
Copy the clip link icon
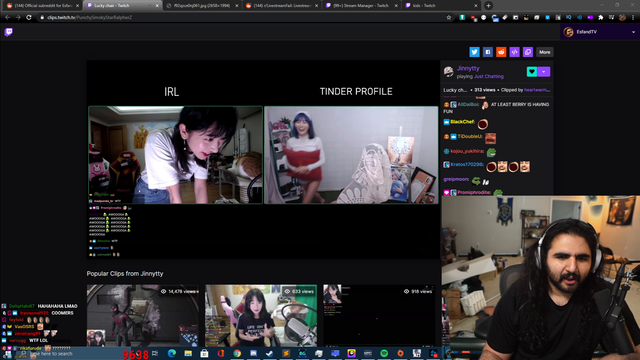point(528,52)
